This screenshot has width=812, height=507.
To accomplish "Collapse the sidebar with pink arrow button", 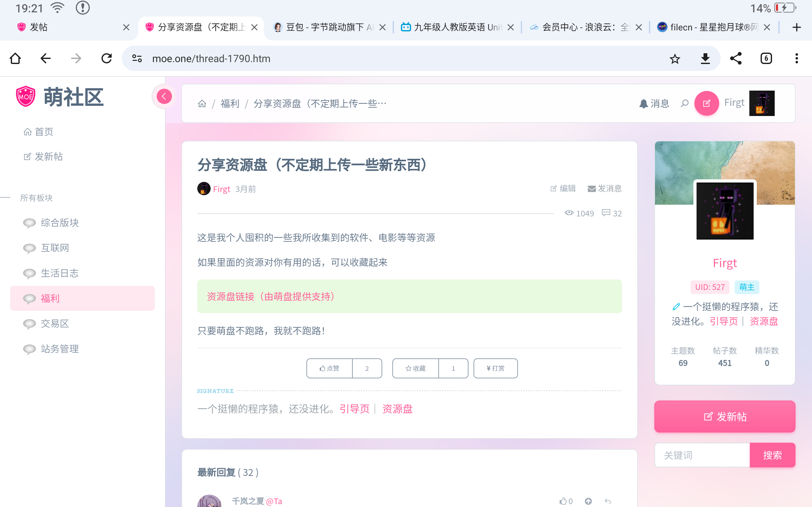I will [x=164, y=97].
